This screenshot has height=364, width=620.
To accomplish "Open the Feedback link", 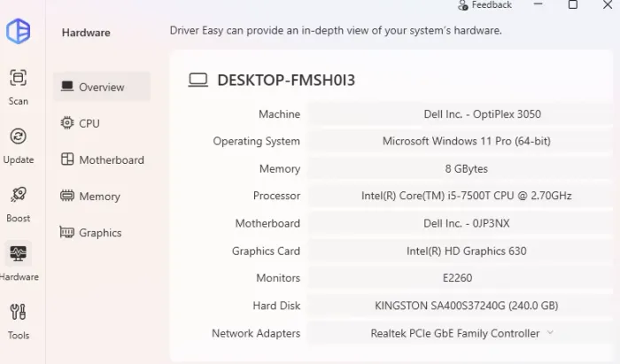I will (x=492, y=4).
